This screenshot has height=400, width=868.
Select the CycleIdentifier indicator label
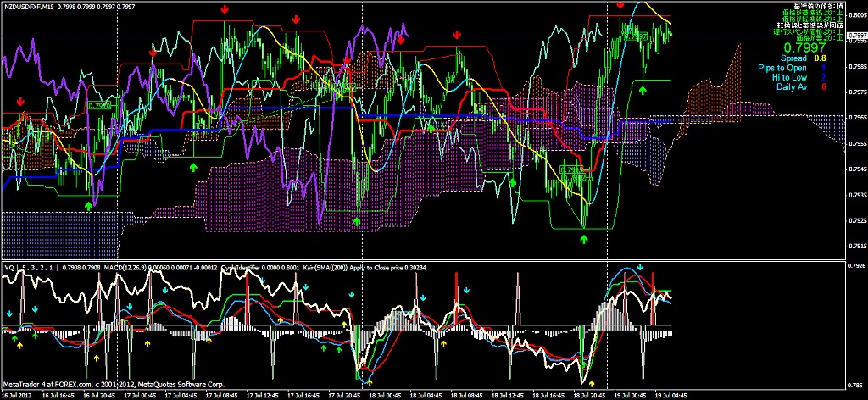coord(238,267)
